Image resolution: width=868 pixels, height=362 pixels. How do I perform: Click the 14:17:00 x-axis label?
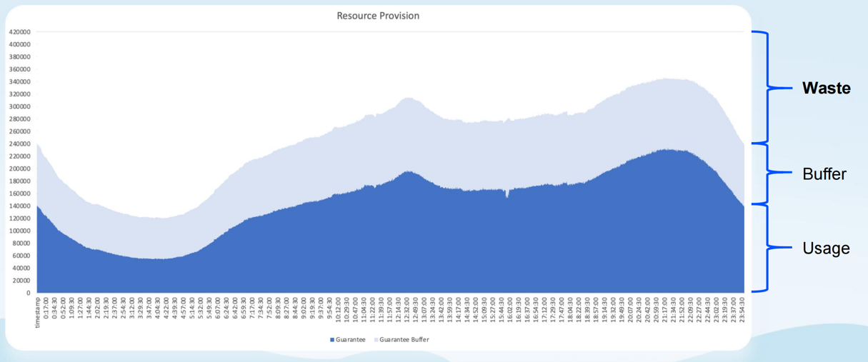459,308
